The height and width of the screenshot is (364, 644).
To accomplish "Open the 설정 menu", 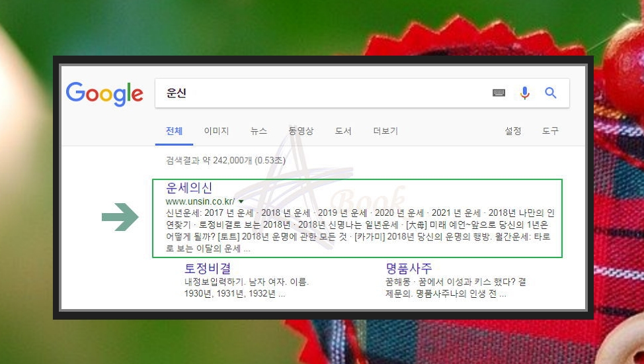I will [513, 131].
